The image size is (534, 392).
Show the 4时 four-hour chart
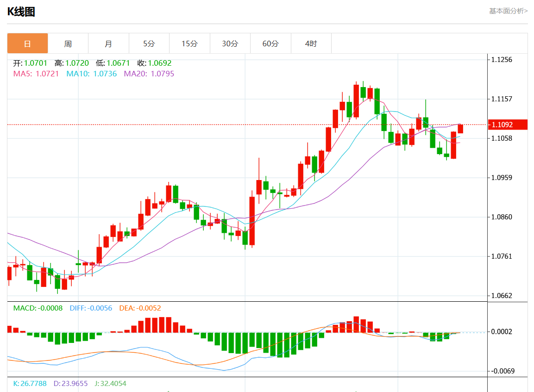coord(311,44)
